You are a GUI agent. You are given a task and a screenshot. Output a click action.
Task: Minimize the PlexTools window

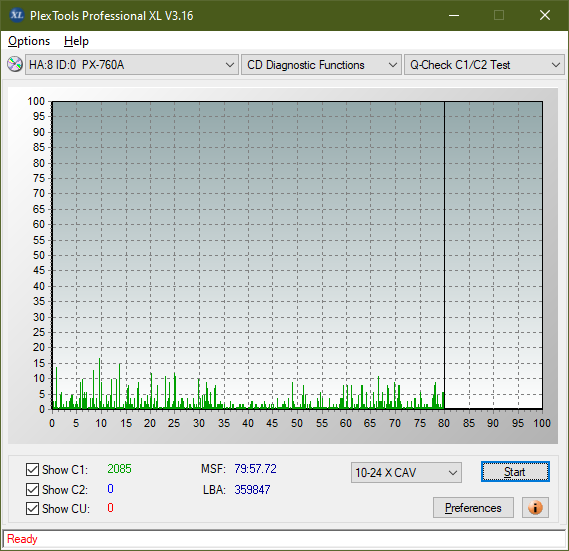(454, 15)
